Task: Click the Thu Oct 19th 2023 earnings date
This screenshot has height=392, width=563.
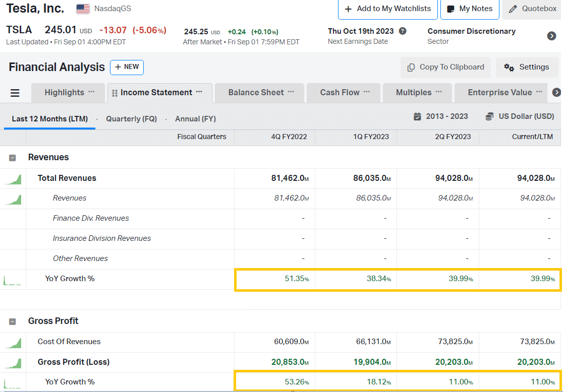Action: tap(361, 31)
